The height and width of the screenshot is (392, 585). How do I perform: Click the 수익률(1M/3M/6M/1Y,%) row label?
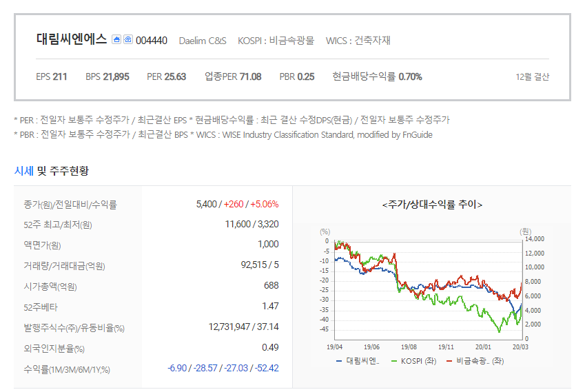(x=67, y=369)
